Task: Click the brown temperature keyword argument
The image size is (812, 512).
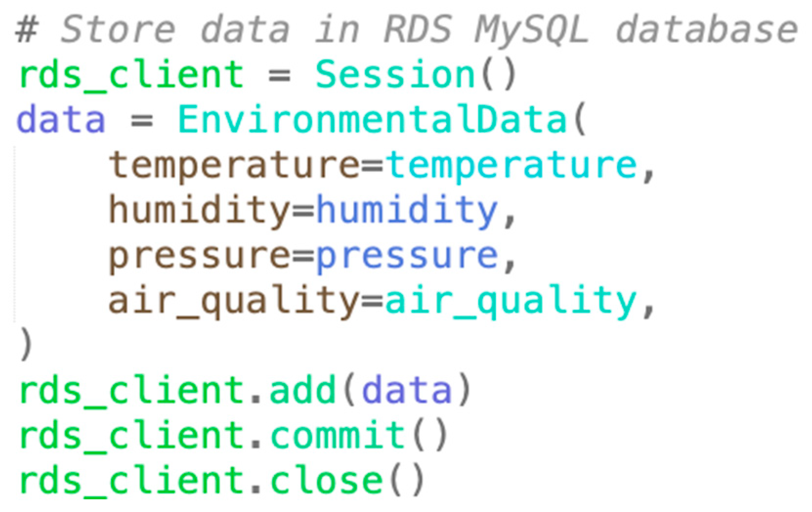Action: 234,165
